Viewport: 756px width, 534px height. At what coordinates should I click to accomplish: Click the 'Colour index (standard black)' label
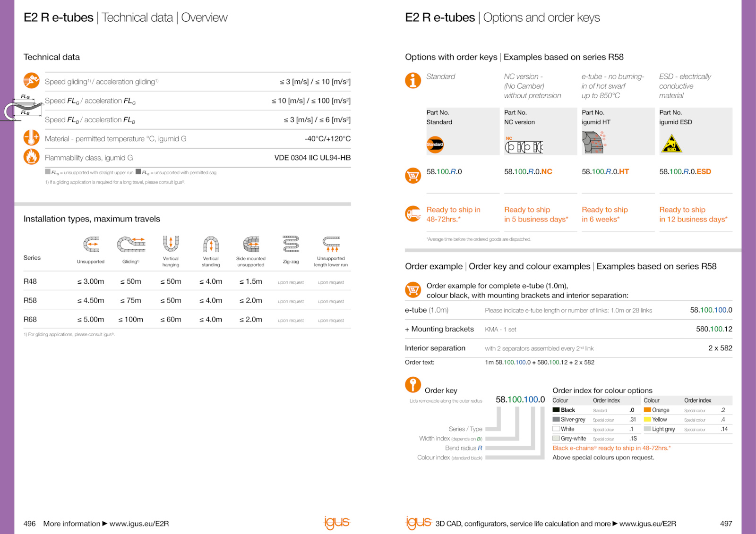pyautogui.click(x=450, y=458)
